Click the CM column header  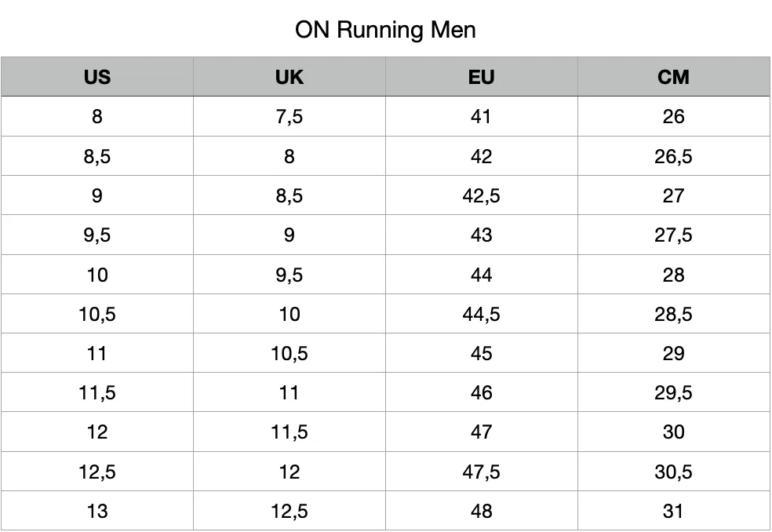click(x=673, y=77)
